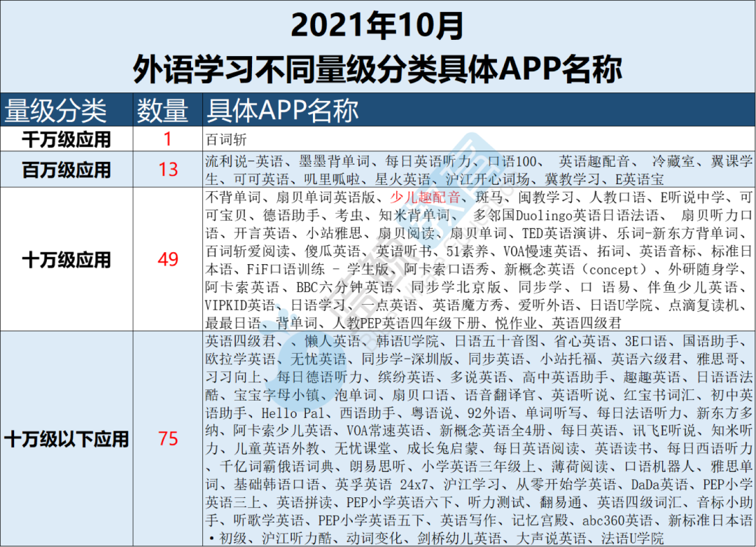Click the app name "扇贝单词英语版"

pyautogui.click(x=325, y=198)
